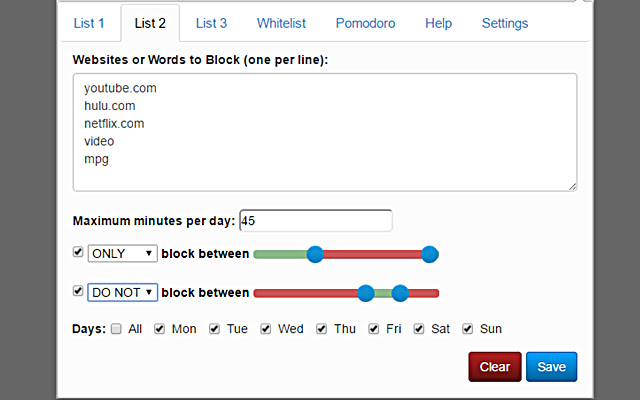Click the left handle of ONLY time slider

point(315,254)
